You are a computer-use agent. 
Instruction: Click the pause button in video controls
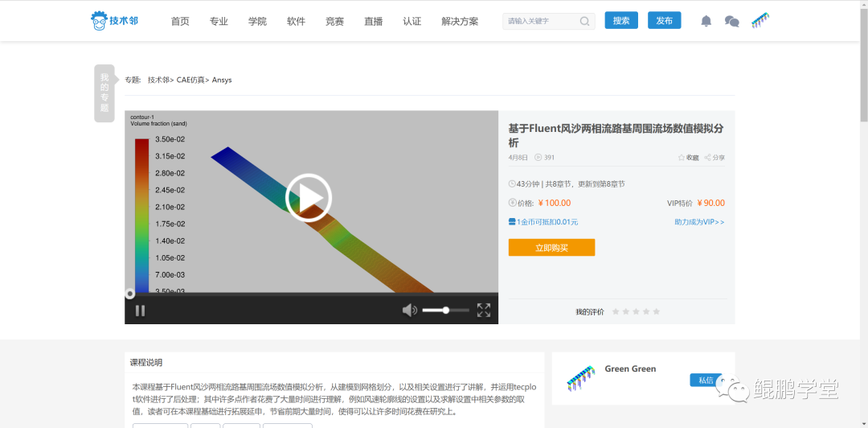140,311
